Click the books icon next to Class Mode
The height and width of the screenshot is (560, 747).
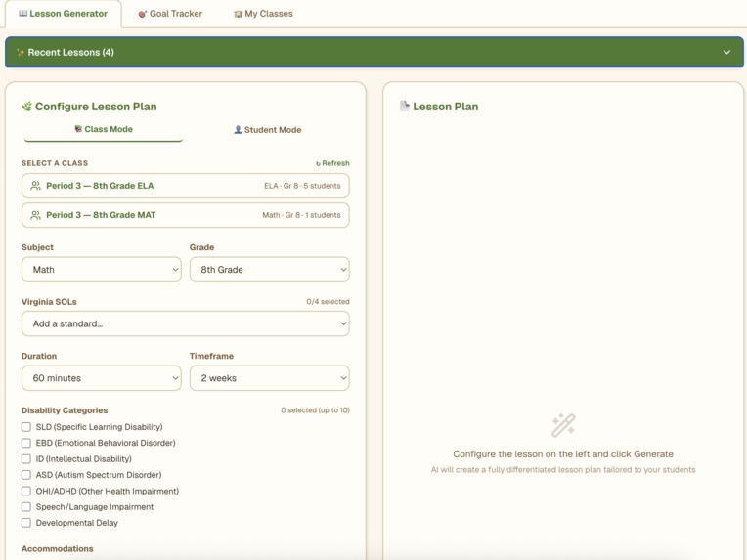pyautogui.click(x=78, y=129)
